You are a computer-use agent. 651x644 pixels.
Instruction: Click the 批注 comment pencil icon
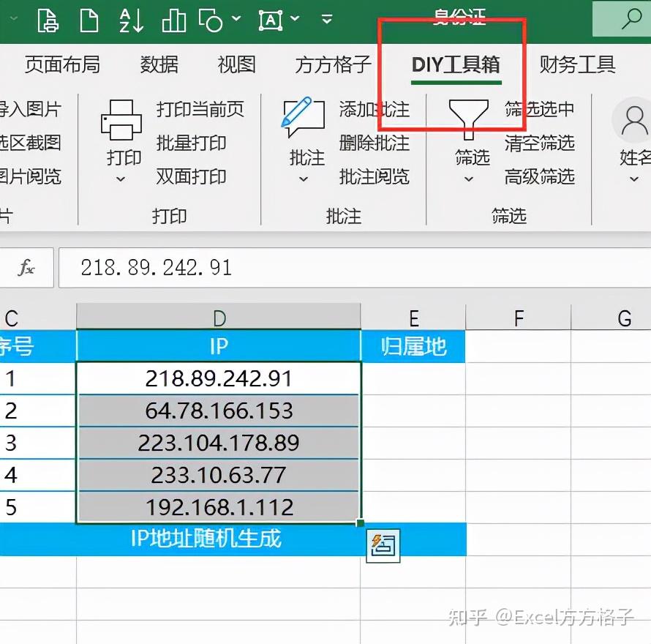pos(303,115)
